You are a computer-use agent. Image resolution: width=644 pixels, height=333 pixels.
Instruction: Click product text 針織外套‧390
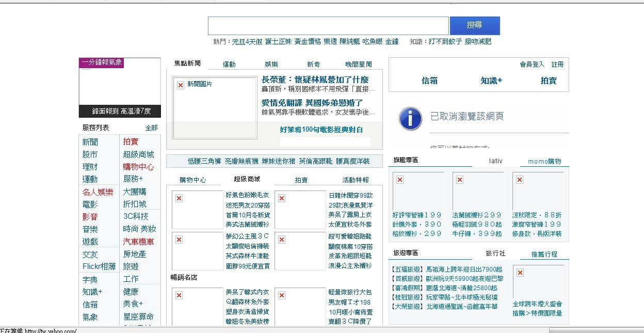[417, 224]
